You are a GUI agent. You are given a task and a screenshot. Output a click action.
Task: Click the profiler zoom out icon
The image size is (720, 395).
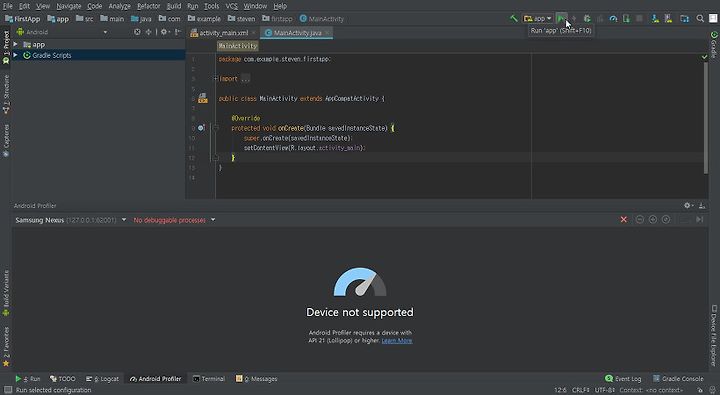639,220
